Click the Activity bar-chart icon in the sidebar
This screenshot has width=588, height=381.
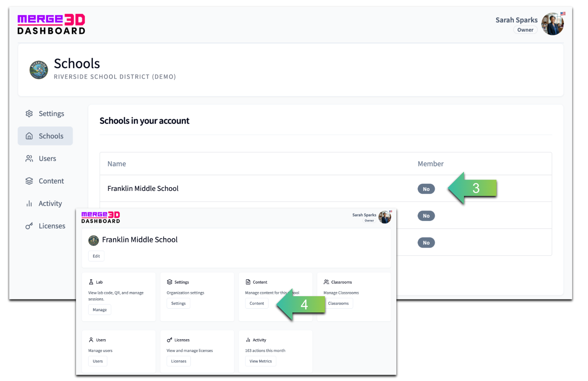[29, 203]
